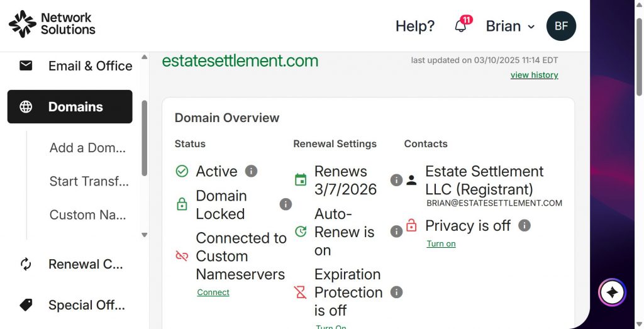644x329 pixels.
Task: Click the Network Solutions logo
Action: [x=52, y=24]
